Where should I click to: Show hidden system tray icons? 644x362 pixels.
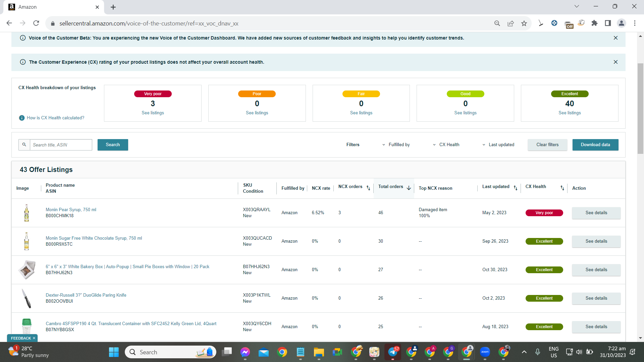[524, 352]
